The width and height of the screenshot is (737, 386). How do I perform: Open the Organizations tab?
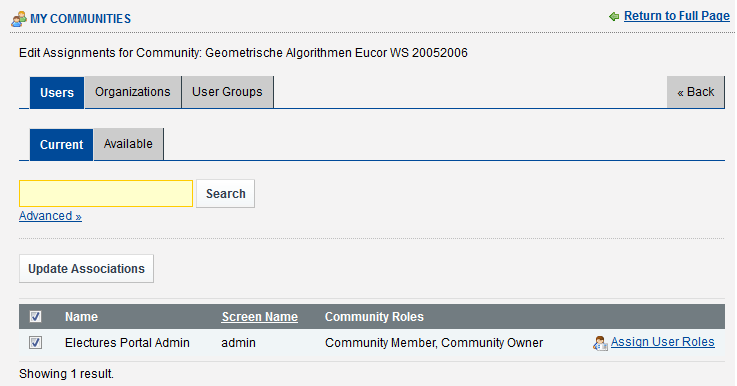[133, 92]
